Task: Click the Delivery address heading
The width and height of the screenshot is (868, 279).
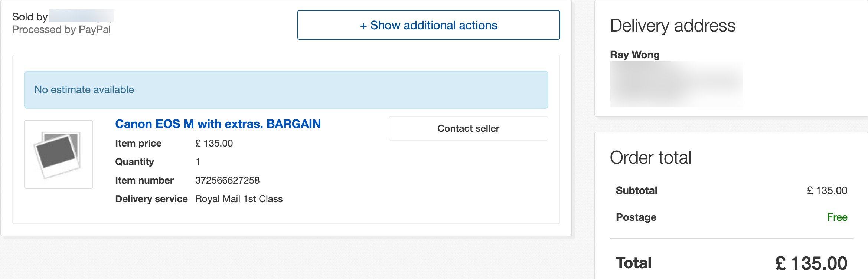Action: [672, 26]
